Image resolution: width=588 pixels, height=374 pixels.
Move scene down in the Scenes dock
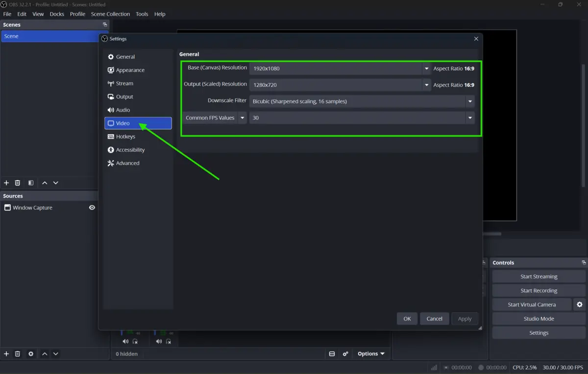(56, 183)
